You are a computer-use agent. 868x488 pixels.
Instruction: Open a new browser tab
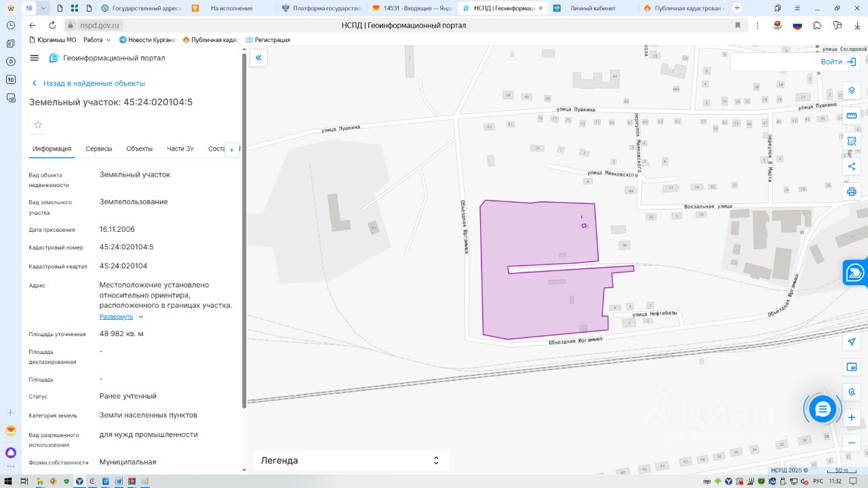pyautogui.click(x=737, y=8)
